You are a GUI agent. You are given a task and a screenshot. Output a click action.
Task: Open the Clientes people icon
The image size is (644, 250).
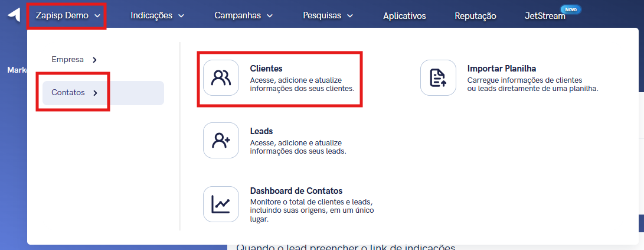point(221,77)
